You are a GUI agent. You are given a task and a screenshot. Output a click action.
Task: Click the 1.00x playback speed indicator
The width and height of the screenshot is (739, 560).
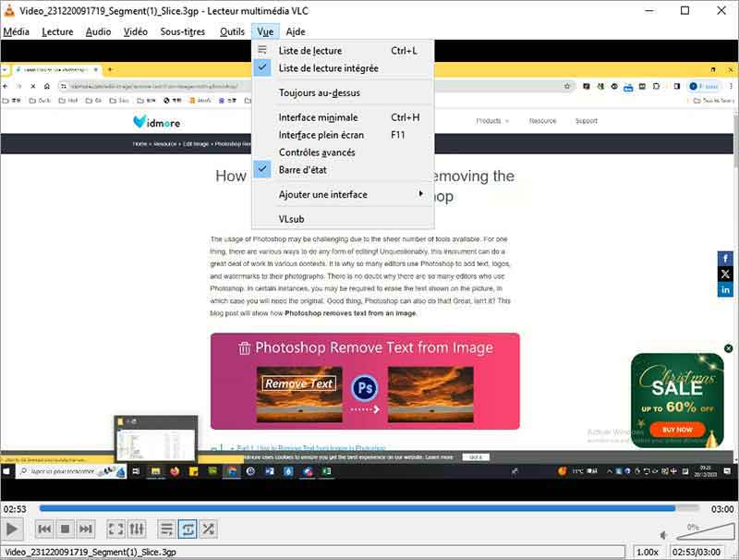648,552
